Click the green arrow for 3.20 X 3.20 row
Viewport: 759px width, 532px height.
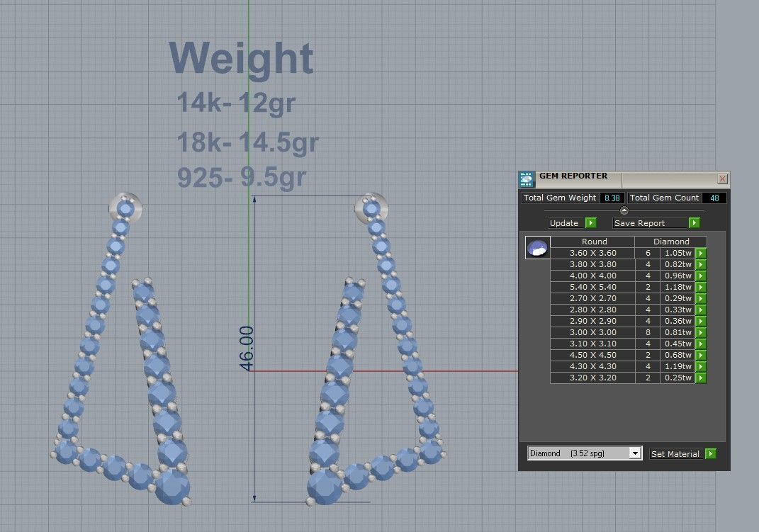coord(700,378)
